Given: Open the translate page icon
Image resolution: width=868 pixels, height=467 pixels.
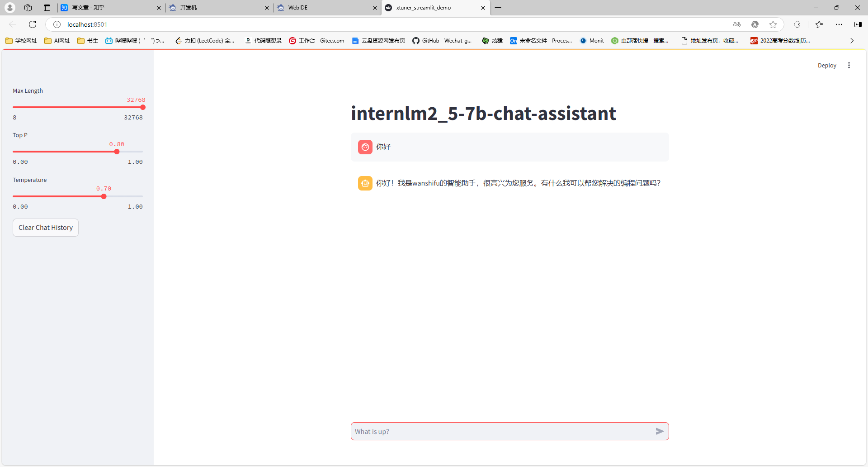Looking at the screenshot, I should [737, 24].
